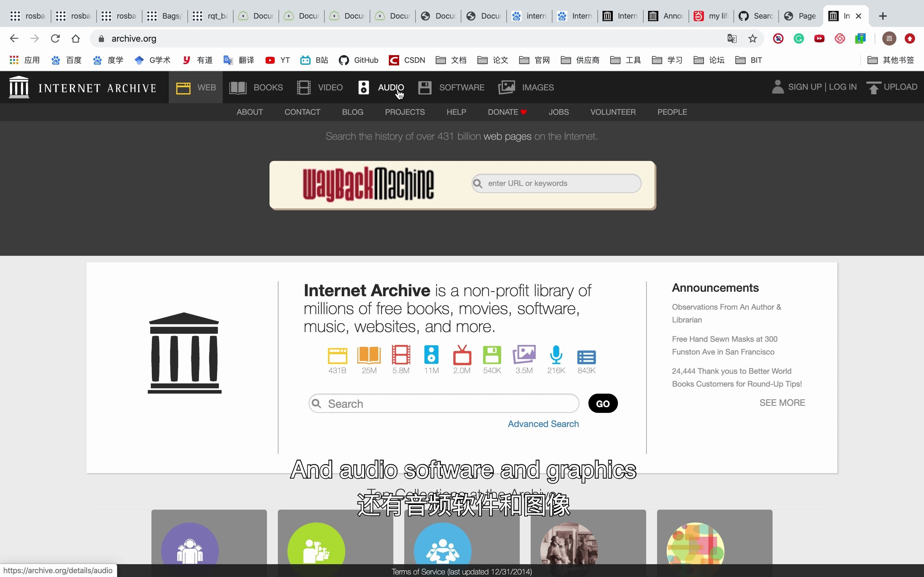
Task: Follow the Advanced Search link
Action: pos(543,424)
